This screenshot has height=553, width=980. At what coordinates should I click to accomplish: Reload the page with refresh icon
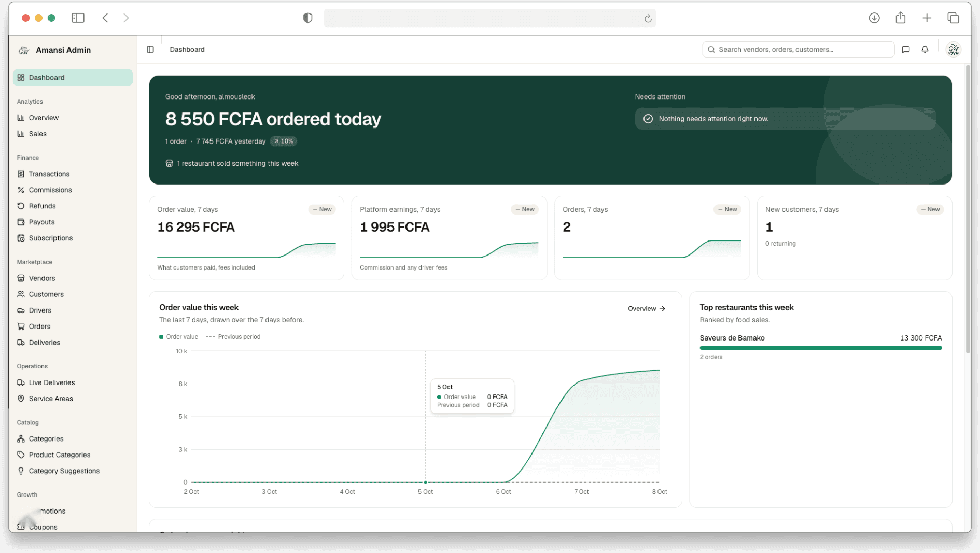[x=648, y=19]
